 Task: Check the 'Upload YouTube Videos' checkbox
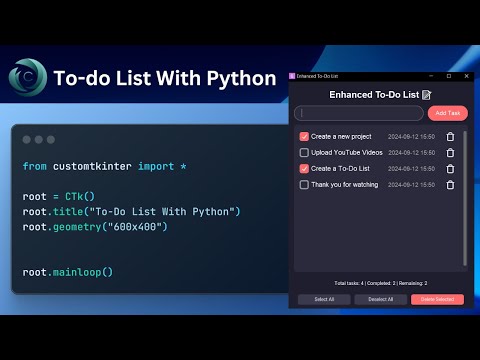pos(304,153)
